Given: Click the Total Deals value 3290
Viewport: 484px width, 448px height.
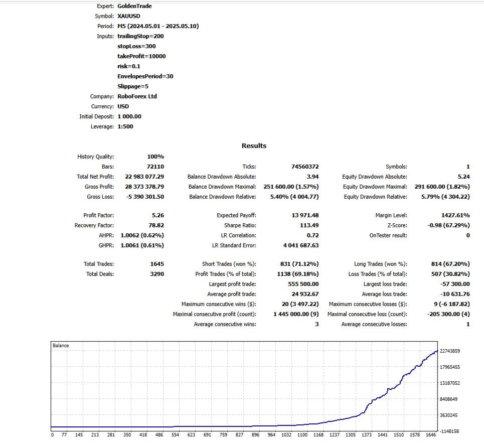Looking at the screenshot, I should (x=157, y=274).
